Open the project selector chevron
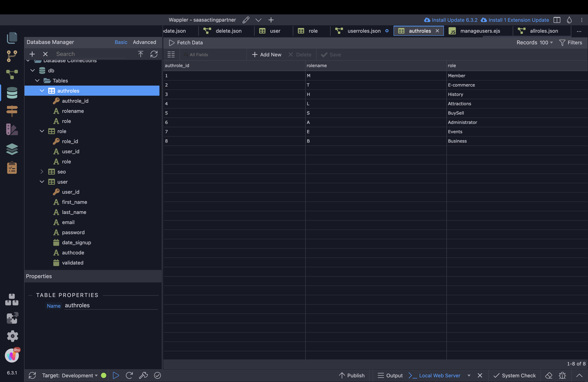588x382 pixels. 258,20
